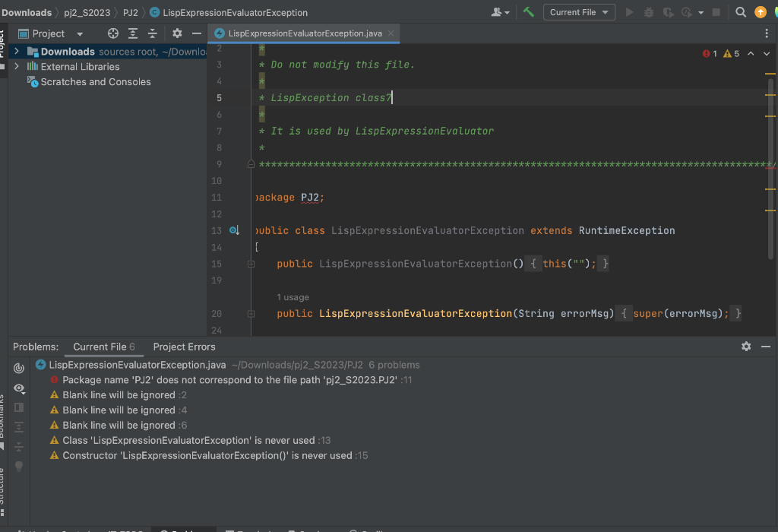
Task: Switch to the Project Errors tab
Action: [184, 347]
